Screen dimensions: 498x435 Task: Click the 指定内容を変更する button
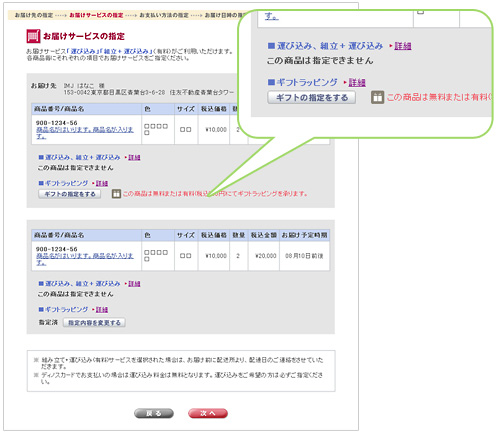point(94,322)
